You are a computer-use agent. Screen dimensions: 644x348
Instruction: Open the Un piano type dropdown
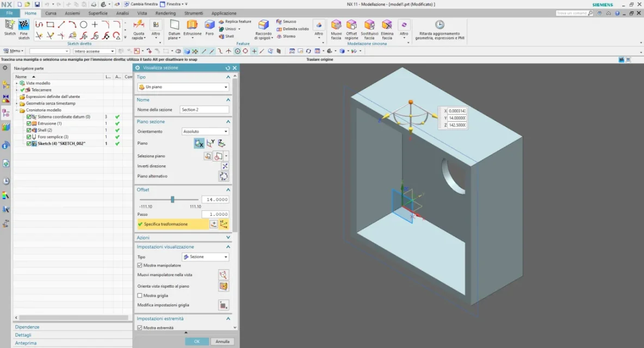[x=183, y=87]
